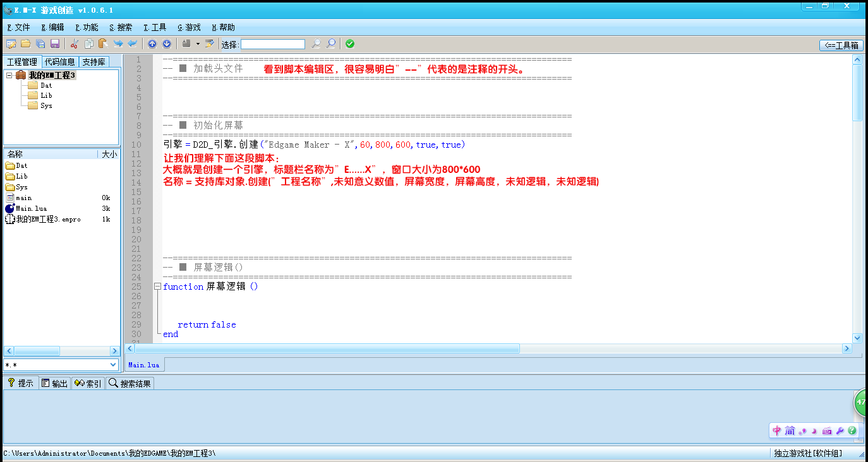Open the F.文件 menu
This screenshot has width=868, height=462.
(18, 27)
